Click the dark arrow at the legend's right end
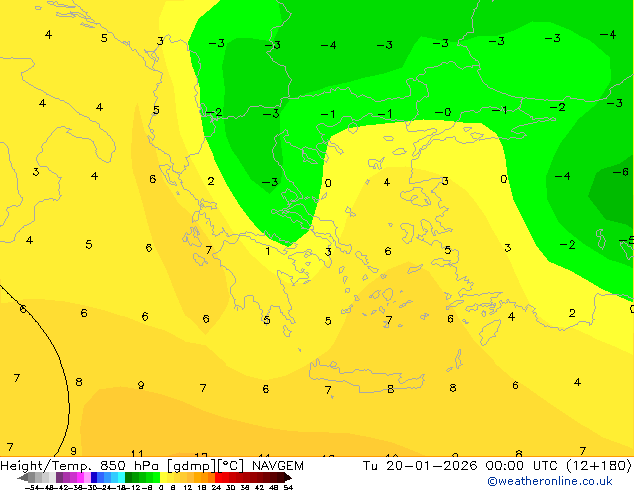634x490 pixels. point(288,477)
